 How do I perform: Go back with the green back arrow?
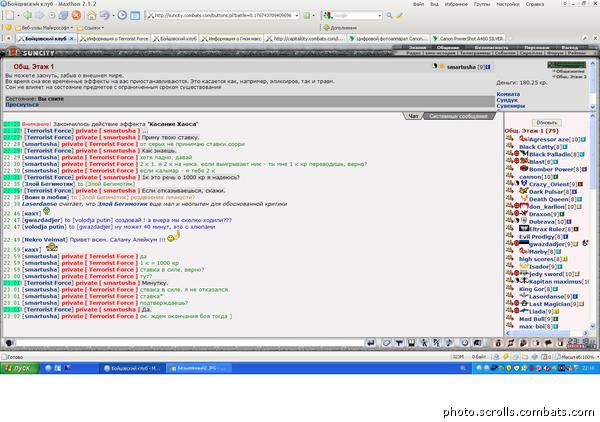(x=28, y=15)
